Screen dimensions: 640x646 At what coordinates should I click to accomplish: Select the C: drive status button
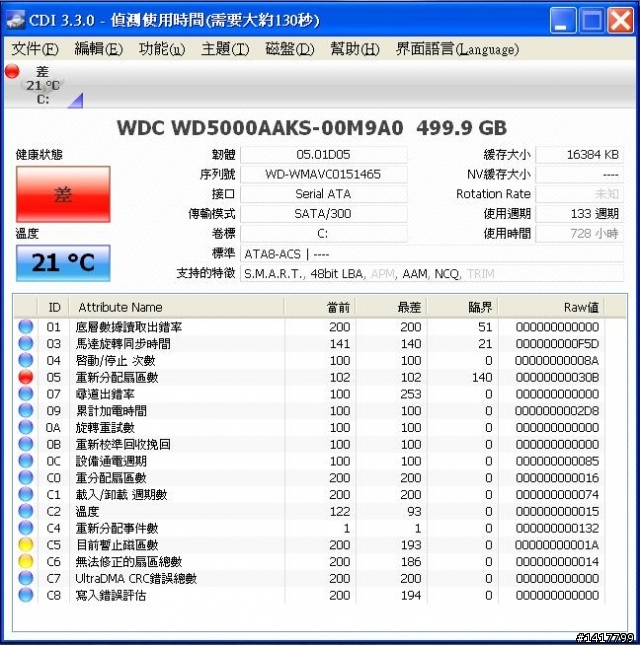[43, 85]
